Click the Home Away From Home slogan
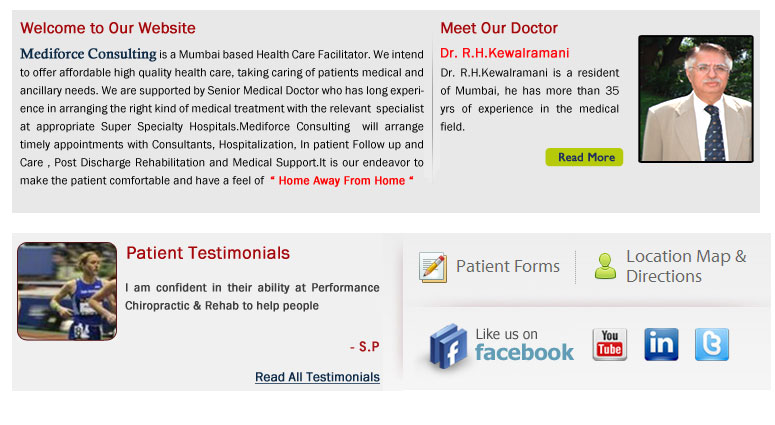Viewport: 775px width, 425px height. (342, 181)
